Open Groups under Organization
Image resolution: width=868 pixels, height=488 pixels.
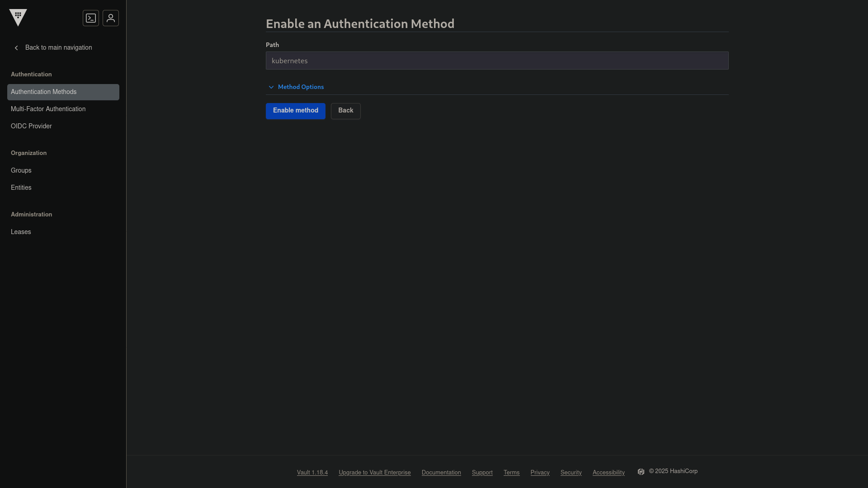click(21, 170)
